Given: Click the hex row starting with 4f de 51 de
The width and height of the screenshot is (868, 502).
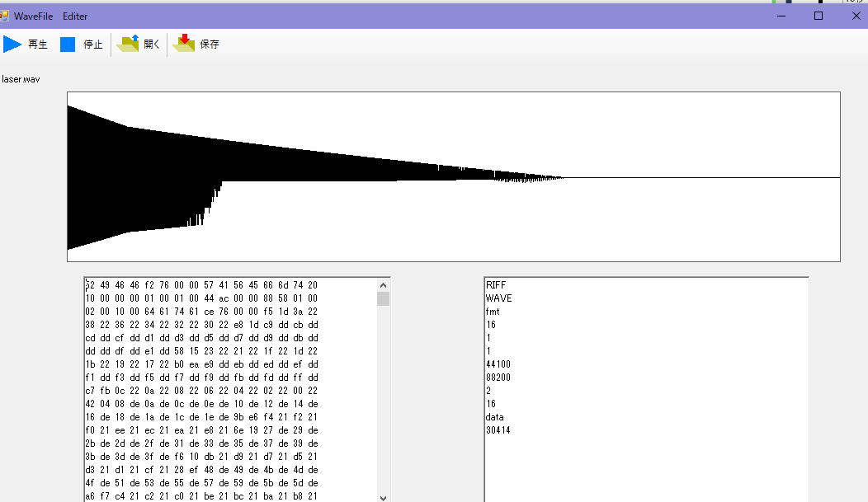Looking at the screenshot, I should [x=201, y=483].
